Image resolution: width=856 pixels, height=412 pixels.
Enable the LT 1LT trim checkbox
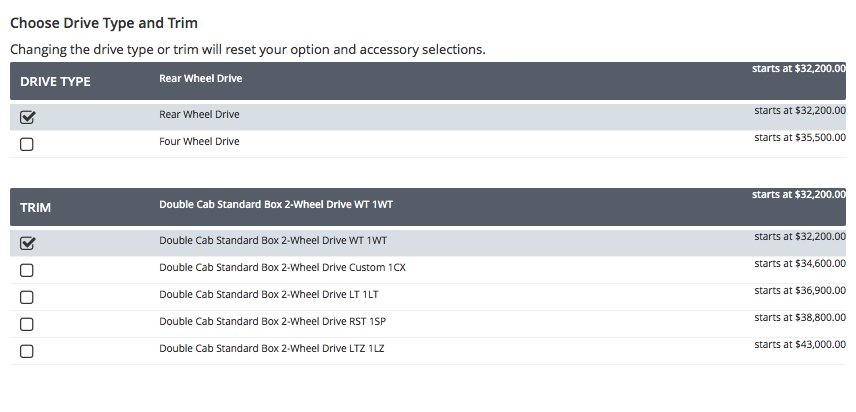[x=27, y=297]
